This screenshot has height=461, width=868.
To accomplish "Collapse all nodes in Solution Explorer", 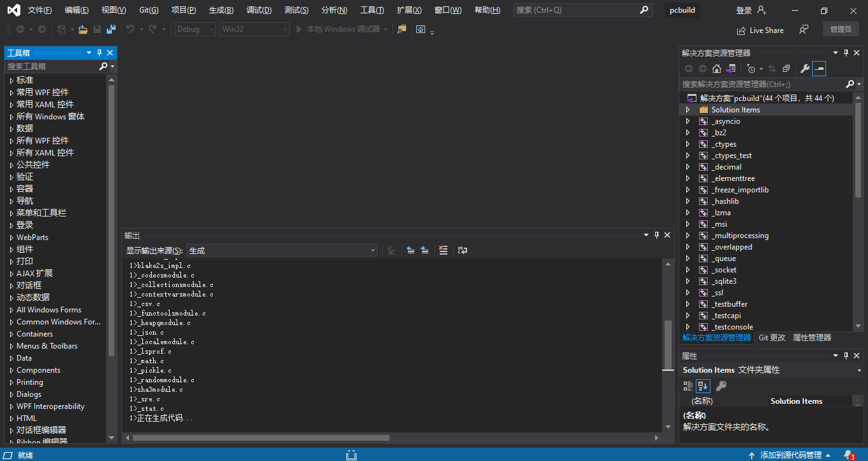I will [x=785, y=68].
